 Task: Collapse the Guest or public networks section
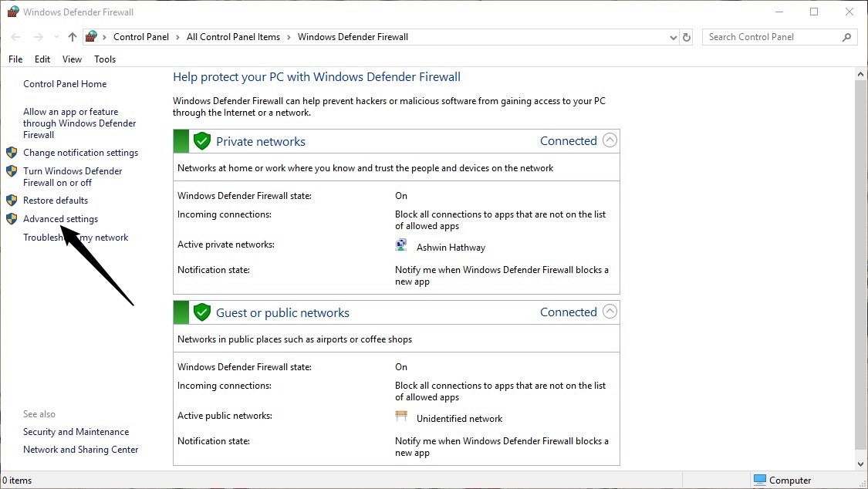pos(610,312)
